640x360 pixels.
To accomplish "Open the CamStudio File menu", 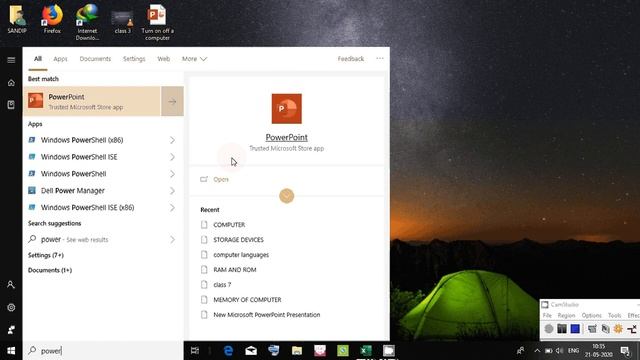I will pos(547,316).
